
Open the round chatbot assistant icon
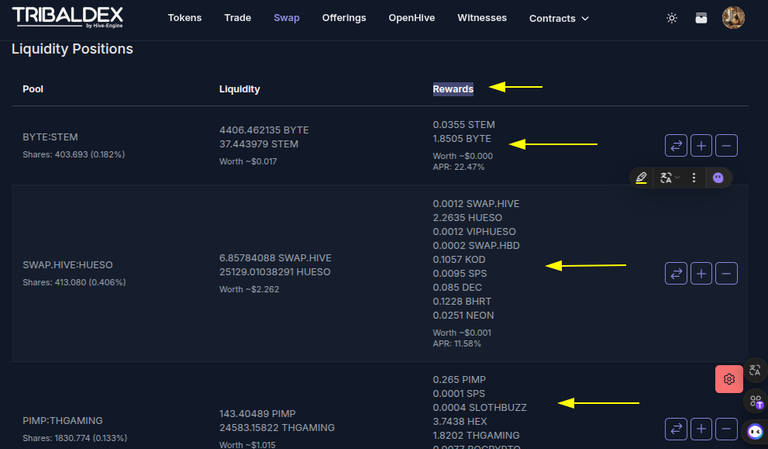(x=755, y=432)
